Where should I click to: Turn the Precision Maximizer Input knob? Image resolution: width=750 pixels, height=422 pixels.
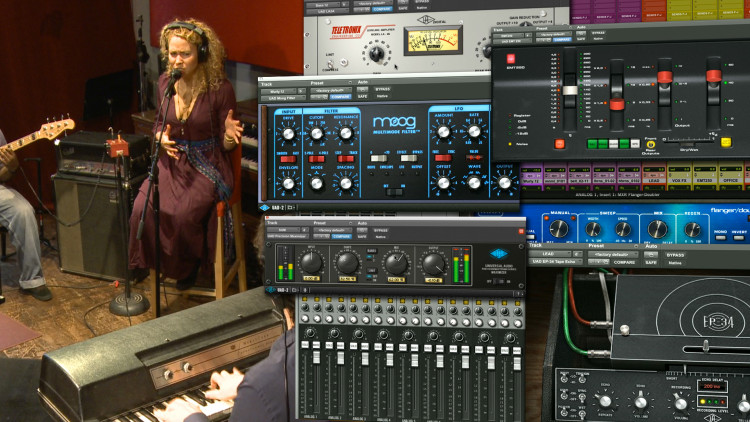tap(311, 263)
